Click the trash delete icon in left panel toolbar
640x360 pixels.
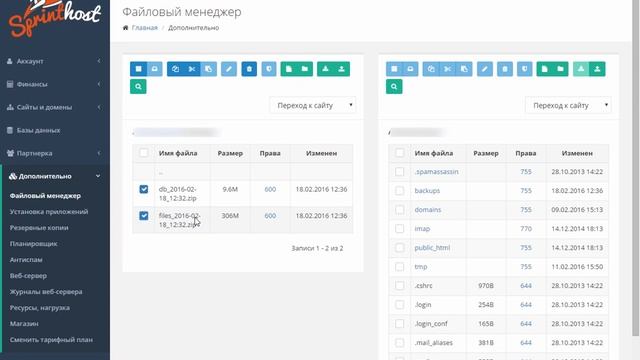[249, 69]
